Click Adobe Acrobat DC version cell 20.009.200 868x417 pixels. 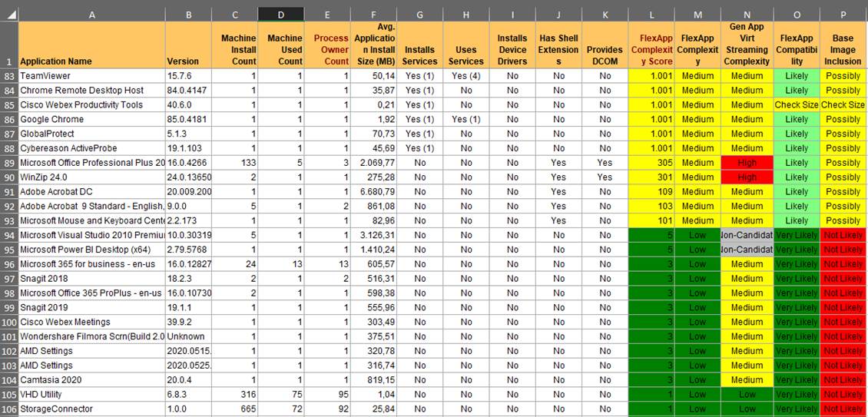[x=188, y=192]
